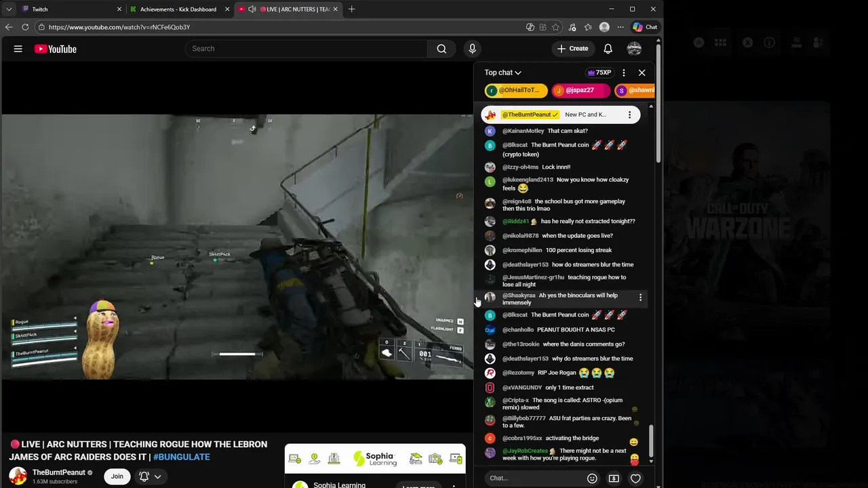
Task: Send a heart reaction in chat
Action: (x=635, y=479)
